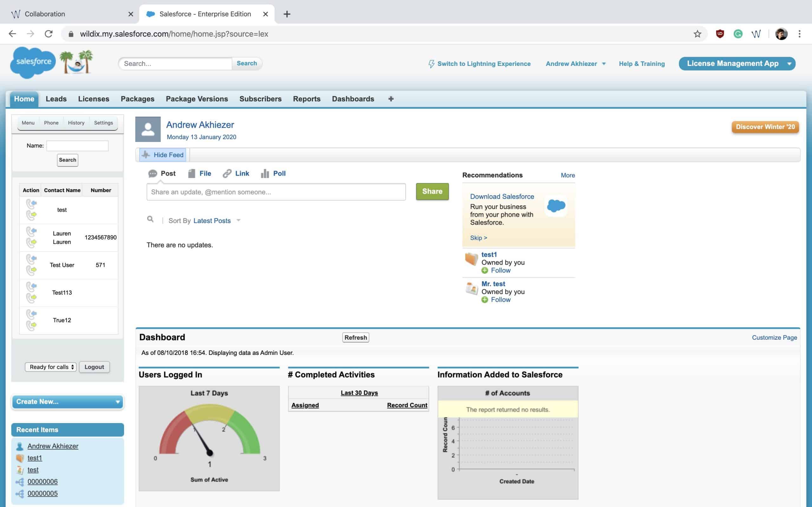Open License Management App menu

[737, 64]
